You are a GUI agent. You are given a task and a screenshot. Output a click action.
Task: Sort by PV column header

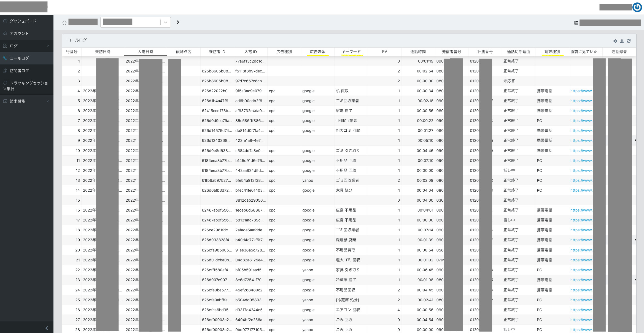(x=385, y=52)
